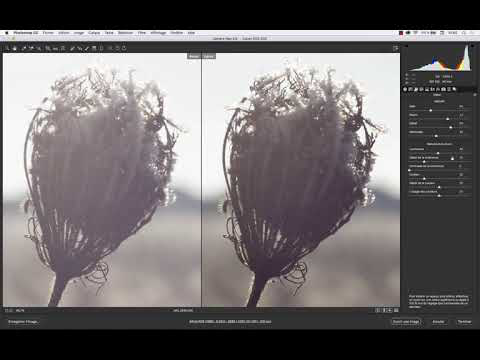Open the Photoshop CC menu
This screenshot has width=480, height=360.
click(x=26, y=33)
